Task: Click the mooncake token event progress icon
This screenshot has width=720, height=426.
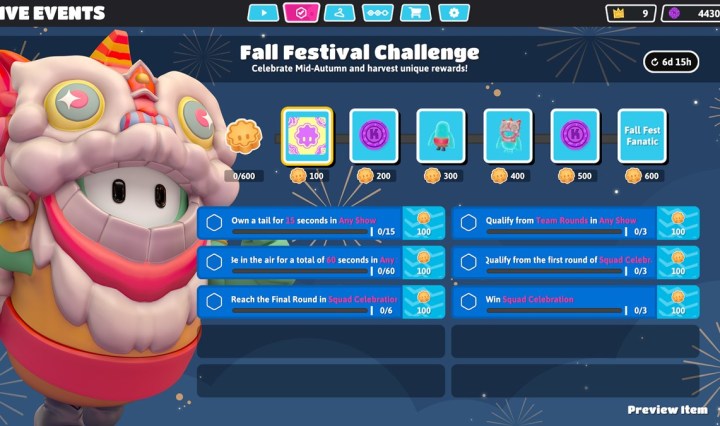Action: click(x=244, y=136)
